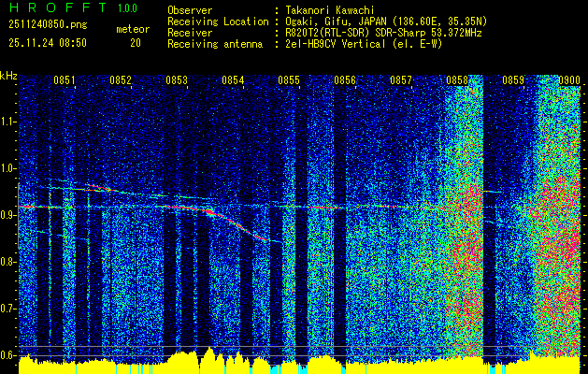Click the 1.0 kHz frequency label
The image size is (588, 374).
(x=7, y=169)
